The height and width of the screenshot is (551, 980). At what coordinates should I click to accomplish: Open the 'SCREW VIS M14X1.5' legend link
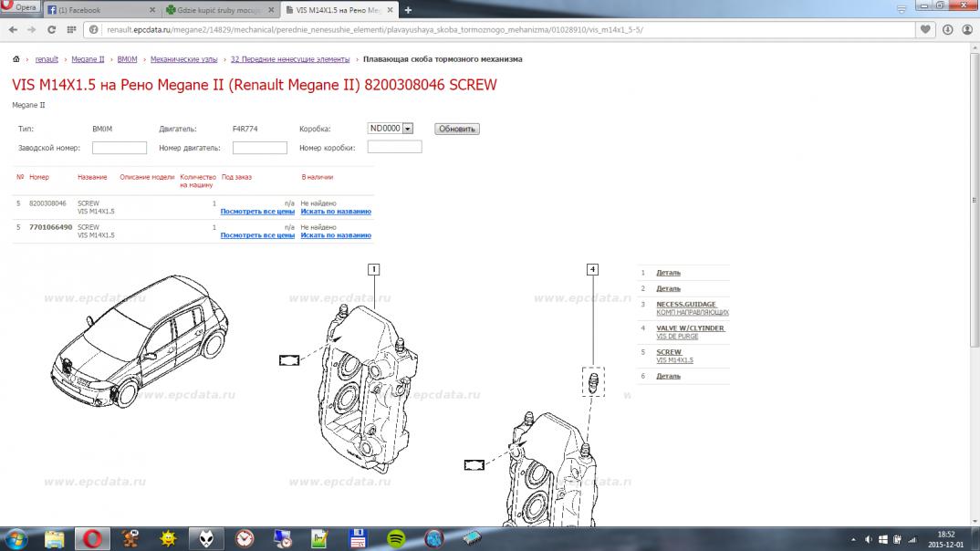pos(674,356)
